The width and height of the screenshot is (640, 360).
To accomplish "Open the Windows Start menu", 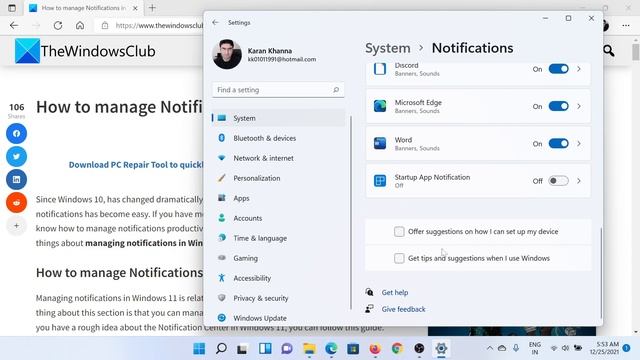I will tap(199, 349).
